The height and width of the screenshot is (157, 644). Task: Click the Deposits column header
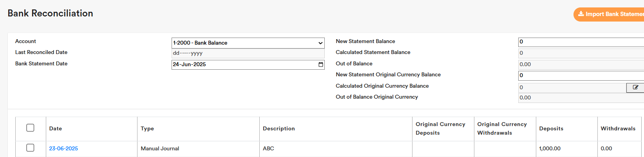tap(551, 129)
